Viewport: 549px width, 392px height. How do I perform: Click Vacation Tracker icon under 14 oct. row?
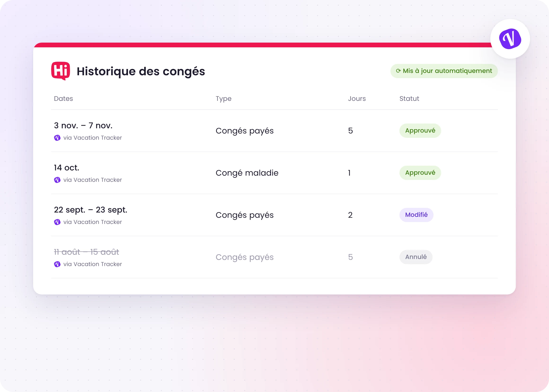pos(57,180)
